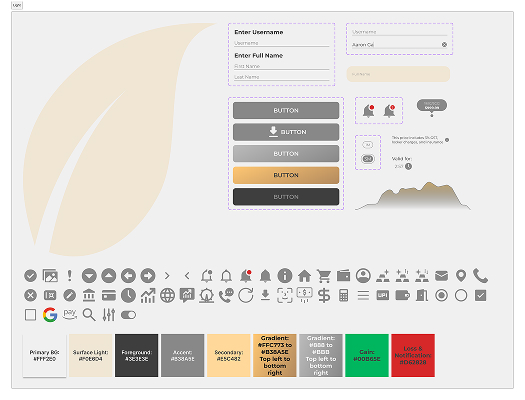The image size is (525, 400).
Task: Click the dark charcoal BUTTON
Action: pyautogui.click(x=286, y=197)
